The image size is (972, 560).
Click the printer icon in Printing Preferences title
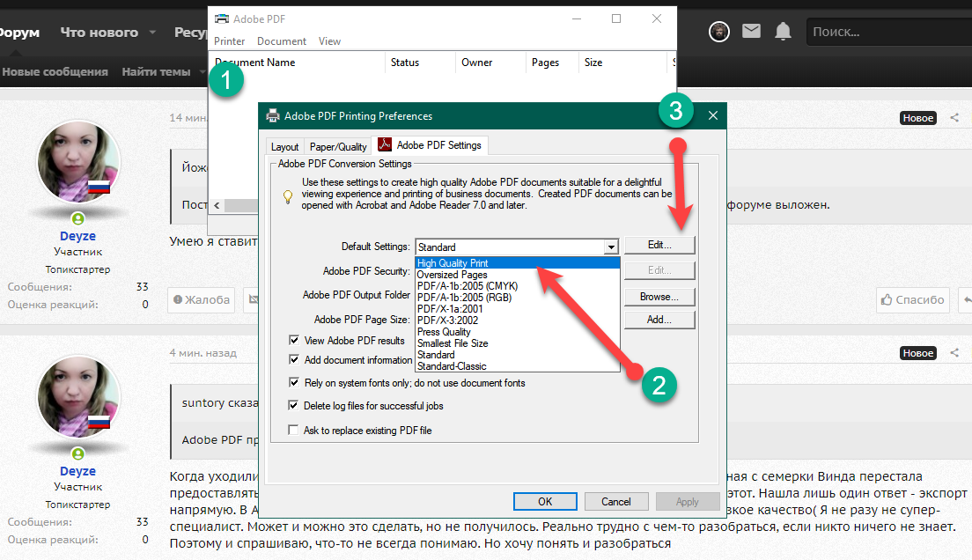point(273,116)
